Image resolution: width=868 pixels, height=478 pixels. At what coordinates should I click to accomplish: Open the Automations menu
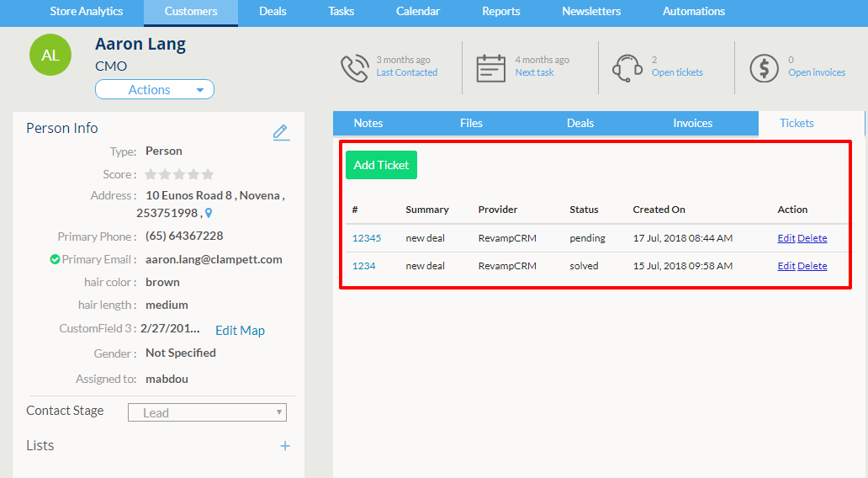click(694, 11)
